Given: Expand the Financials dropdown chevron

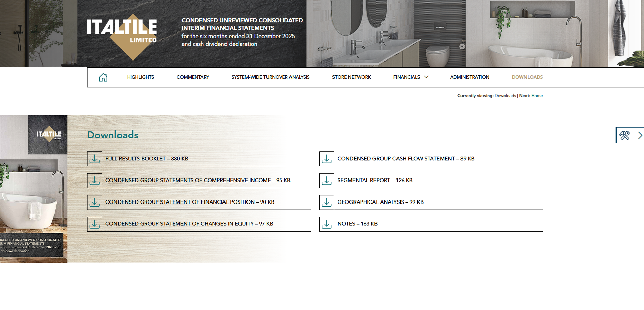Looking at the screenshot, I should coord(426,77).
